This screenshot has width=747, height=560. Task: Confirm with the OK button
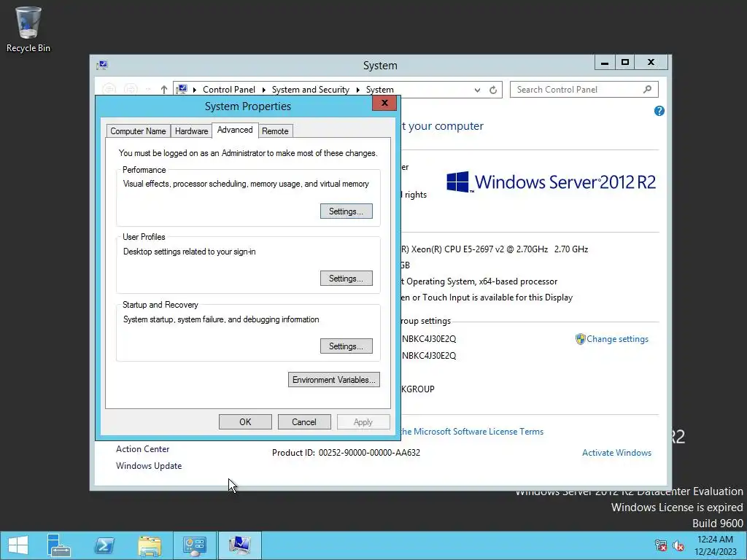(x=245, y=422)
